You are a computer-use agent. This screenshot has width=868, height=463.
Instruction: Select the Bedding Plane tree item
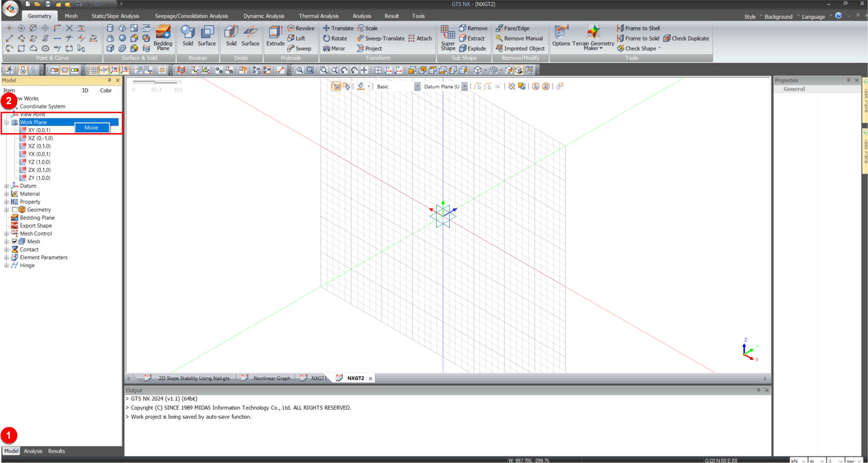tap(37, 218)
